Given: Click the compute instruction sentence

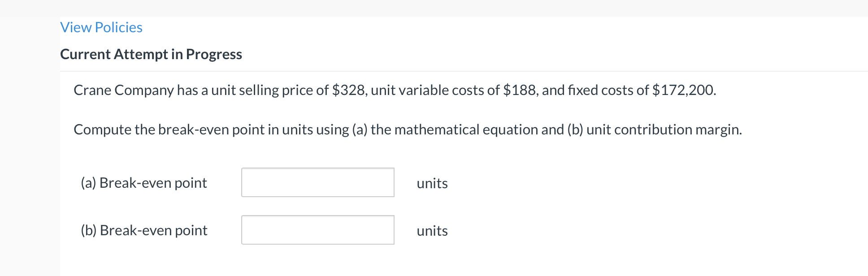Looking at the screenshot, I should (408, 129).
